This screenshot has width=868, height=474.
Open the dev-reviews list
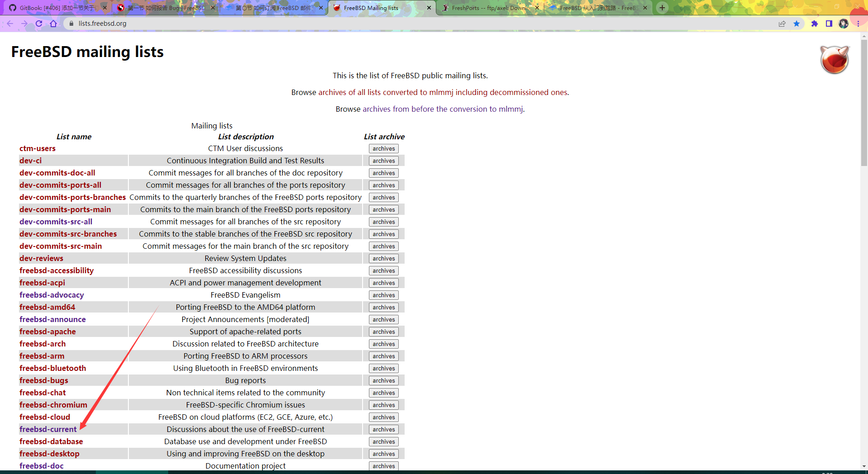(42, 258)
